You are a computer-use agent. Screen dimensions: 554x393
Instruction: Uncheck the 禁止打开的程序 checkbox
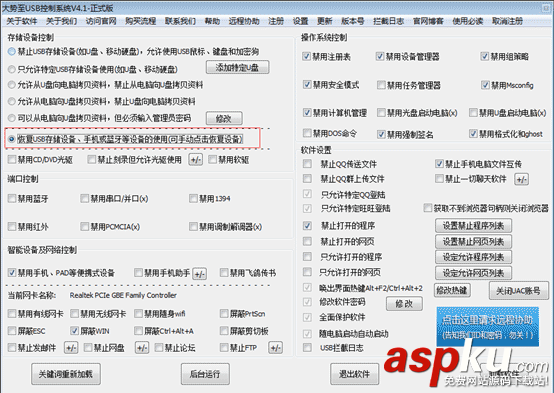click(307, 225)
